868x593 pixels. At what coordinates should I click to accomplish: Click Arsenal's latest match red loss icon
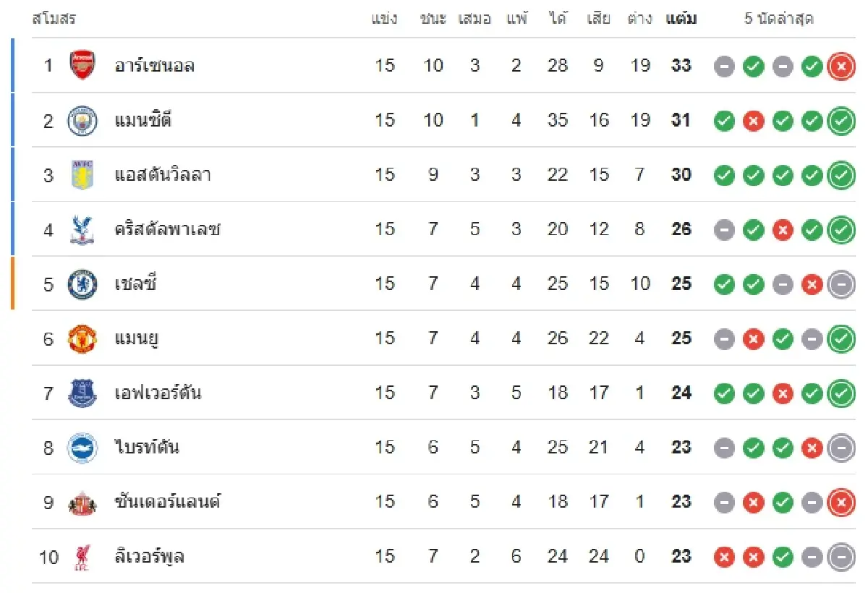[x=841, y=67]
